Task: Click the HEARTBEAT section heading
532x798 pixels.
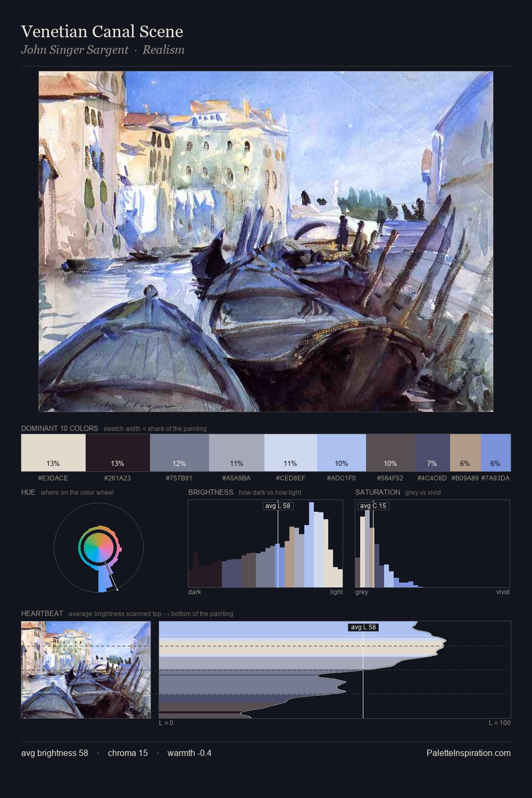Action: tap(42, 613)
